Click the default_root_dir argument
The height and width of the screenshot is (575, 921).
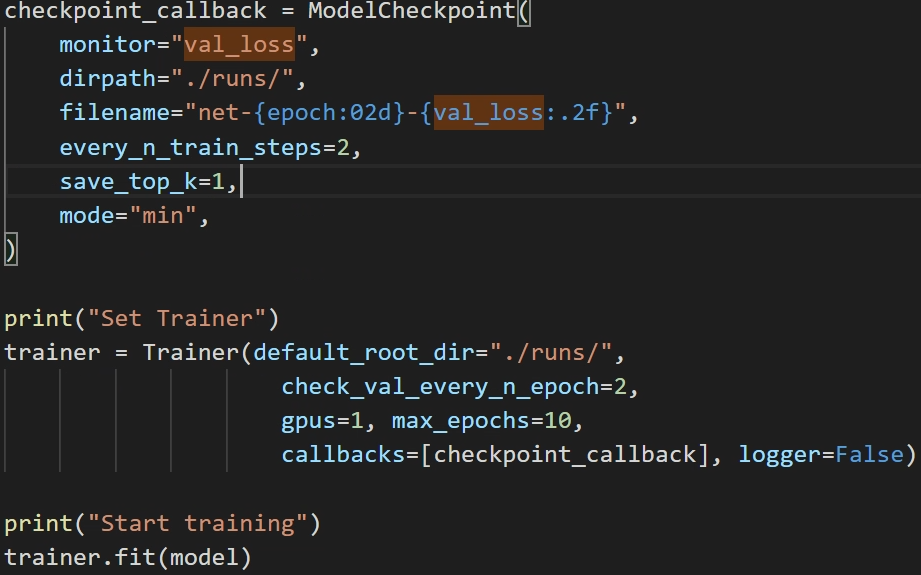click(364, 353)
